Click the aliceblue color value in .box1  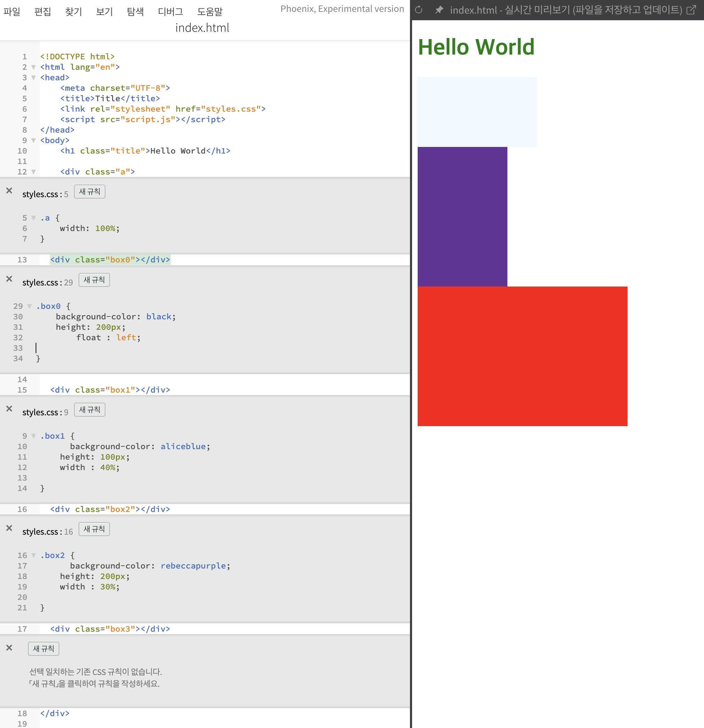click(183, 446)
